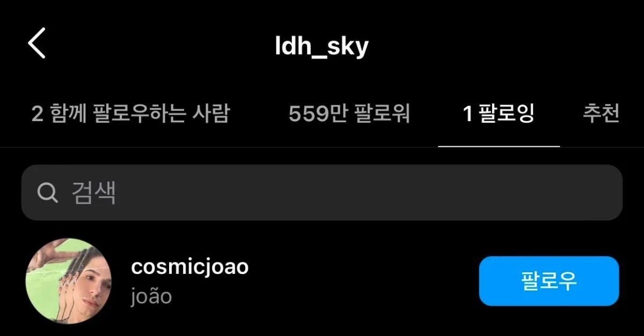Screen dimensions: 644x336
Task: Switch to the 559만 팔로워 tab
Action: coord(349,114)
